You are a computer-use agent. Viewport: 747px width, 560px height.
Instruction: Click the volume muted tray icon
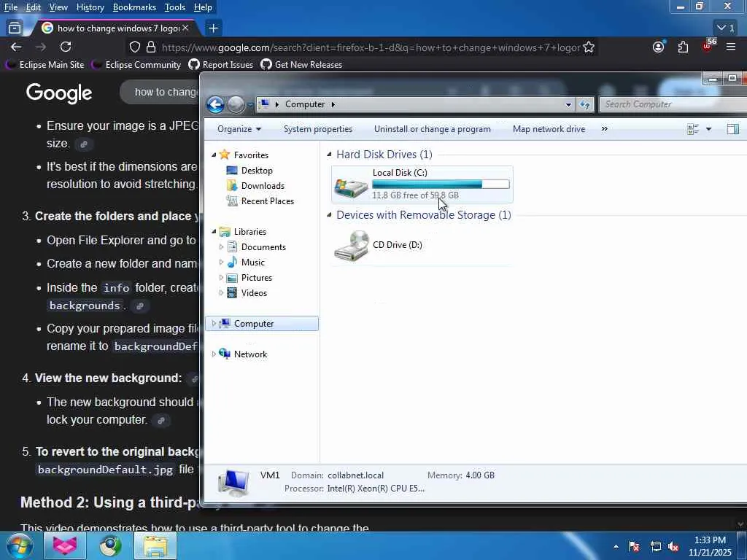click(673, 547)
